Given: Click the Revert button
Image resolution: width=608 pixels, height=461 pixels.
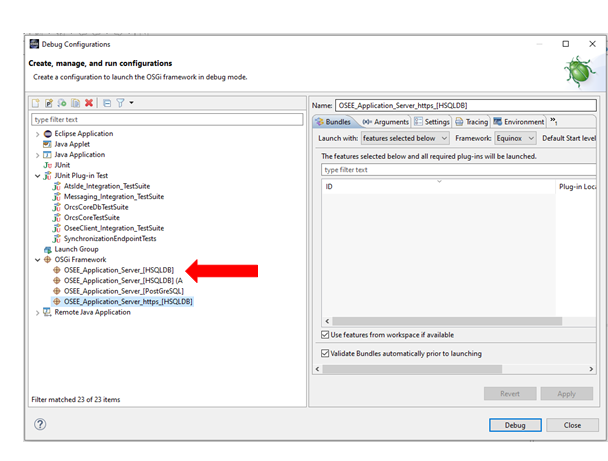Looking at the screenshot, I should [510, 394].
